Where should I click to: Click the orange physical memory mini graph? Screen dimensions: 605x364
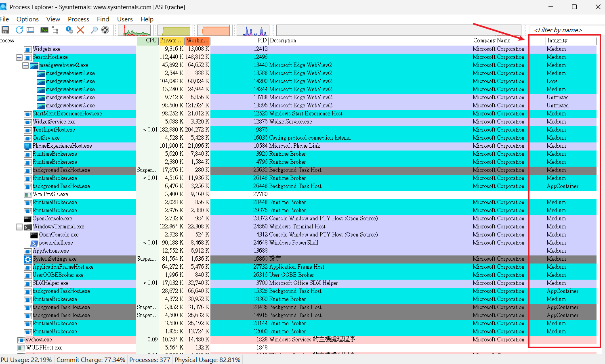click(x=213, y=30)
